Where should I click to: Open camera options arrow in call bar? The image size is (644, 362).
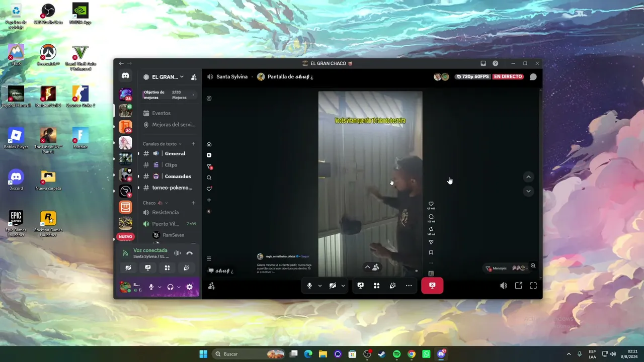pyautogui.click(x=343, y=286)
